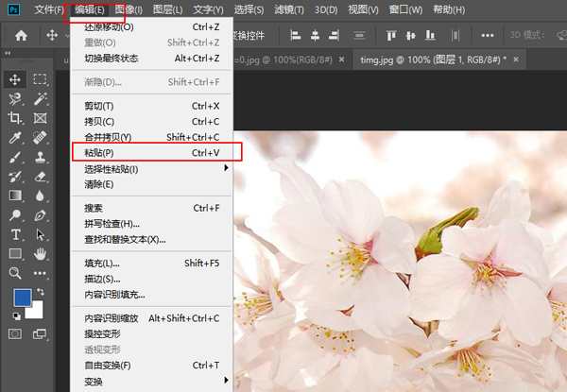Select the Move tool in toolbox
Viewport: 567px width, 392px height.
coord(16,79)
